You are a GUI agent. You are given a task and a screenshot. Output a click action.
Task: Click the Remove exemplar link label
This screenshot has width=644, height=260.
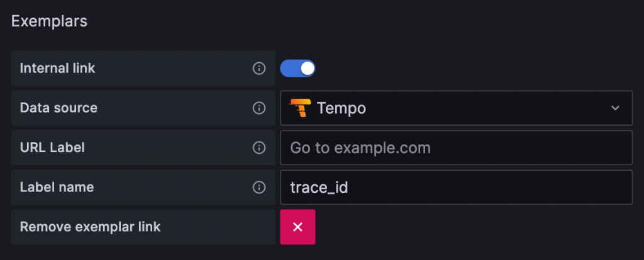coord(90,227)
